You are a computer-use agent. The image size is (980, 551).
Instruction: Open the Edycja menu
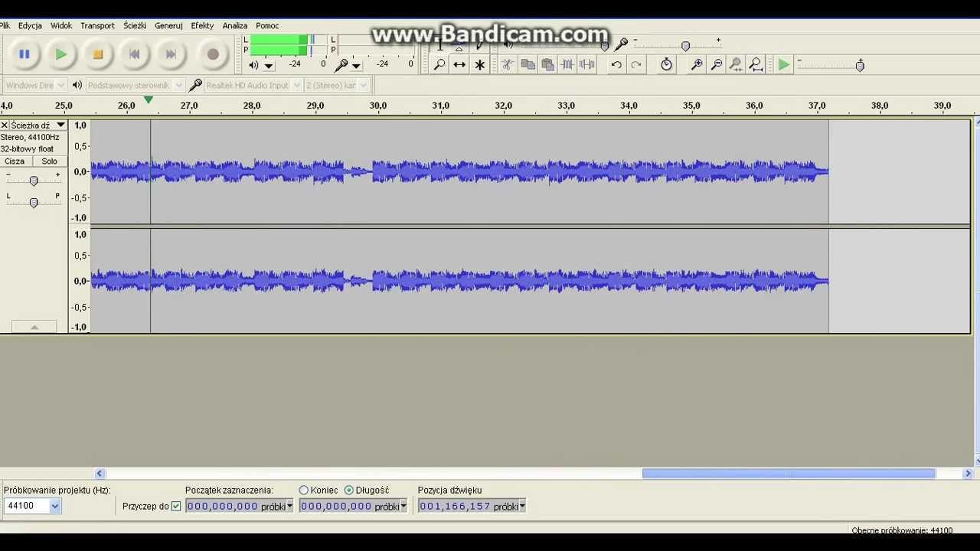pos(30,25)
